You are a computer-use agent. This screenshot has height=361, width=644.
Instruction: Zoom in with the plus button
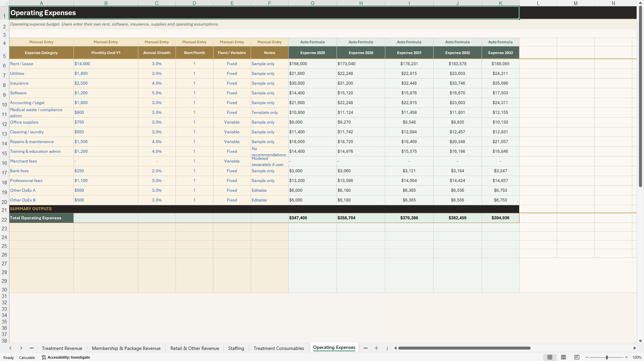pyautogui.click(x=626, y=357)
